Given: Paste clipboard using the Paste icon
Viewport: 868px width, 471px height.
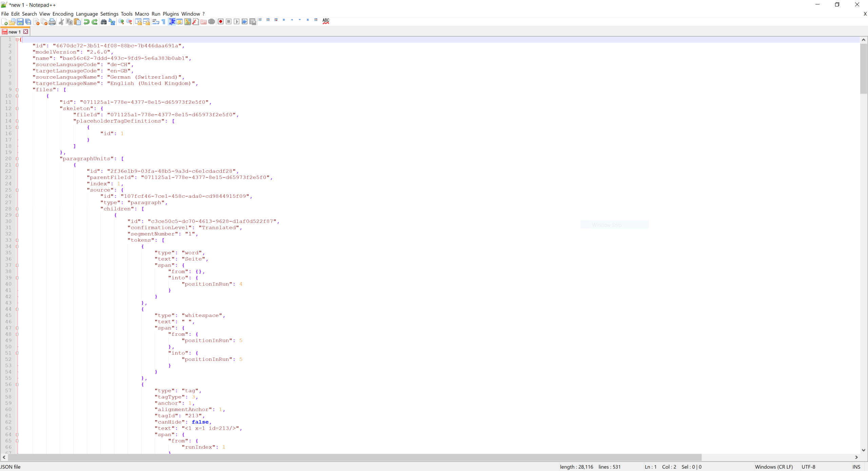Looking at the screenshot, I should 77,22.
